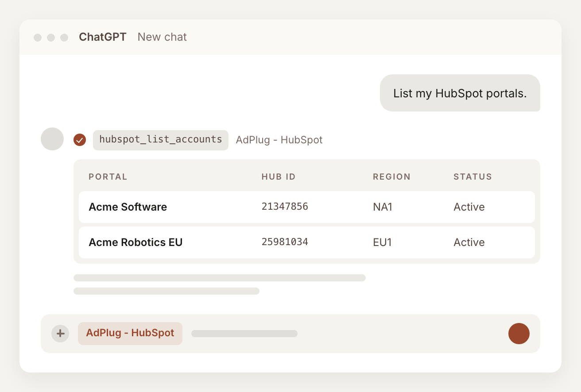The height and width of the screenshot is (392, 581).
Task: Click the plus attachment icon in composer
Action: pyautogui.click(x=60, y=334)
